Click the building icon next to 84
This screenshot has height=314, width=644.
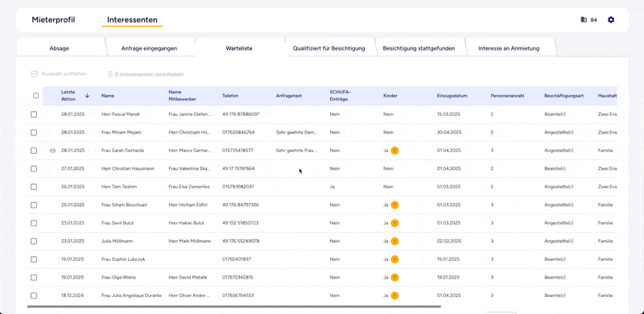pyautogui.click(x=584, y=20)
